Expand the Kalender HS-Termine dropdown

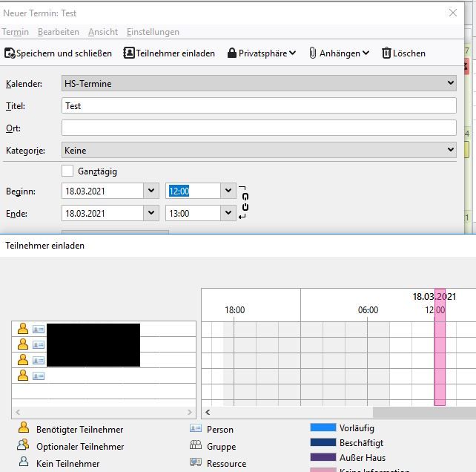point(451,83)
